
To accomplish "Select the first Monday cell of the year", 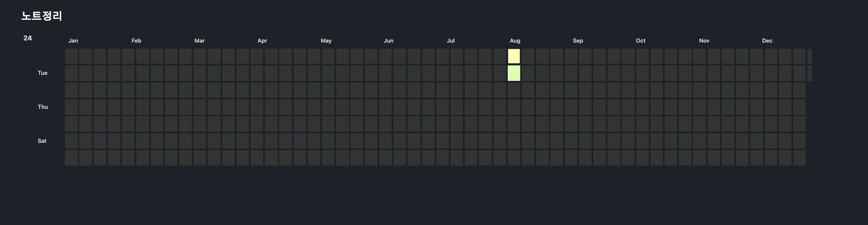I will pyautogui.click(x=71, y=56).
